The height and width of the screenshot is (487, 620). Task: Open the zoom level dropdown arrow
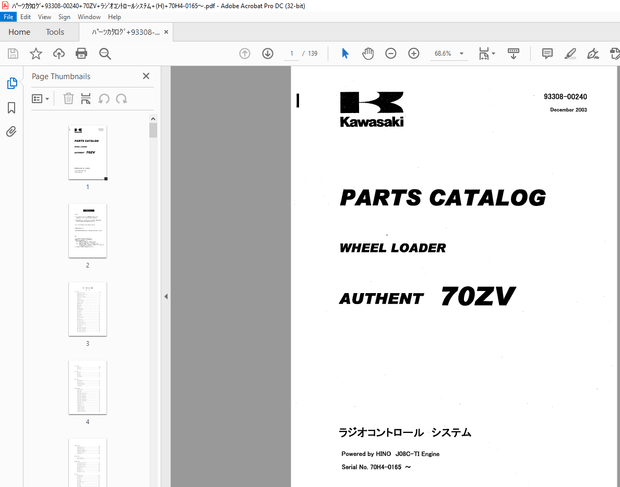[x=461, y=53]
